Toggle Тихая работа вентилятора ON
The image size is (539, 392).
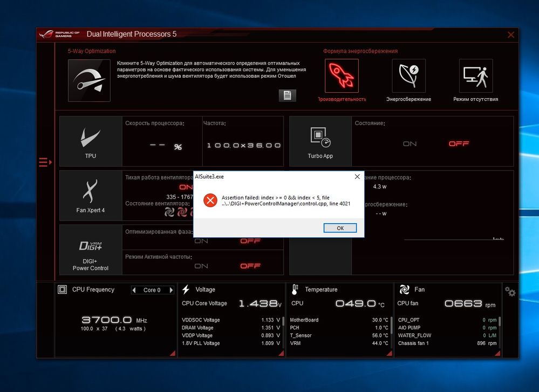click(x=186, y=187)
